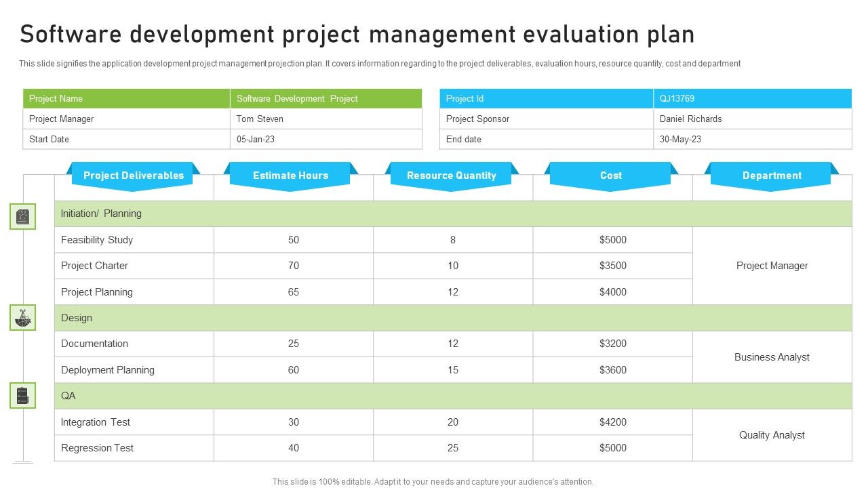This screenshot has height=488, width=868.
Task: Click Integration Test hours value 30
Action: click(294, 422)
